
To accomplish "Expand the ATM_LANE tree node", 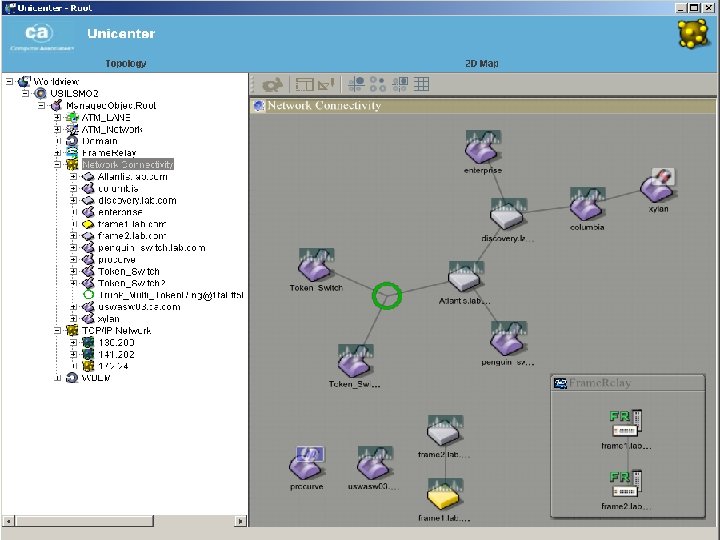I will [x=57, y=118].
